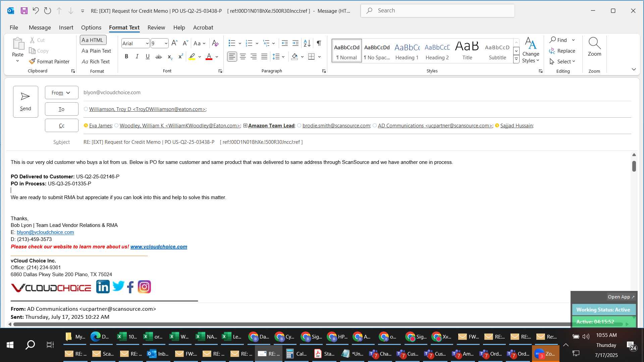
Task: Click the To recipients button
Action: coord(62,109)
